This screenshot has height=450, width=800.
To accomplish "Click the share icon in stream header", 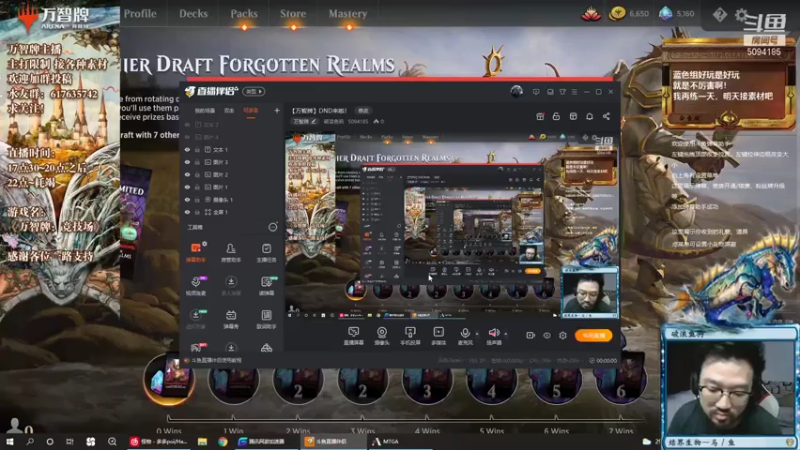I will [x=606, y=116].
